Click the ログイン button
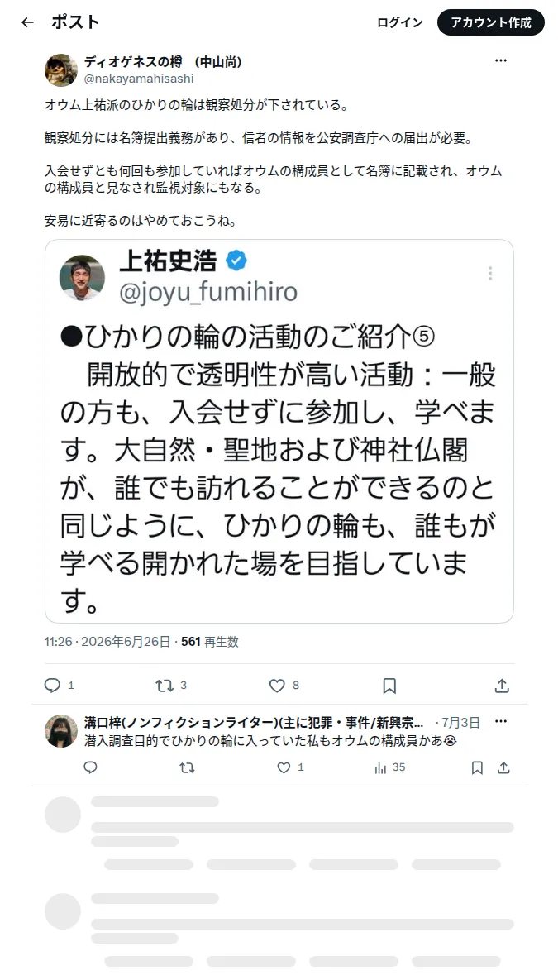This screenshot has width=558, height=980. point(400,22)
